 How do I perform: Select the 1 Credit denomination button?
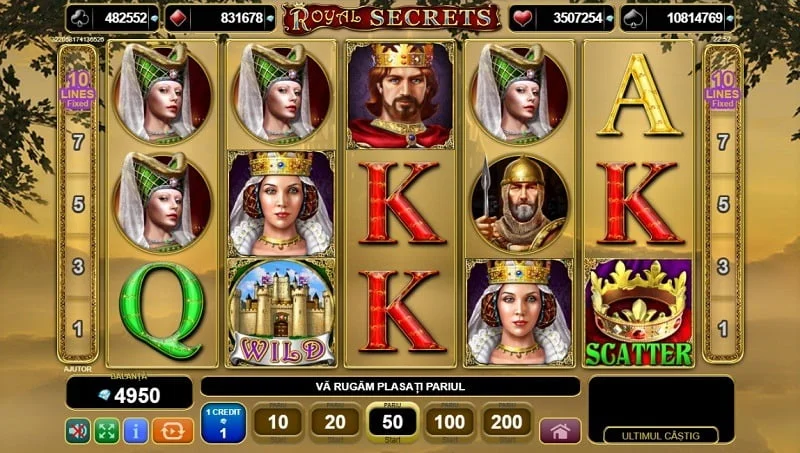(223, 423)
